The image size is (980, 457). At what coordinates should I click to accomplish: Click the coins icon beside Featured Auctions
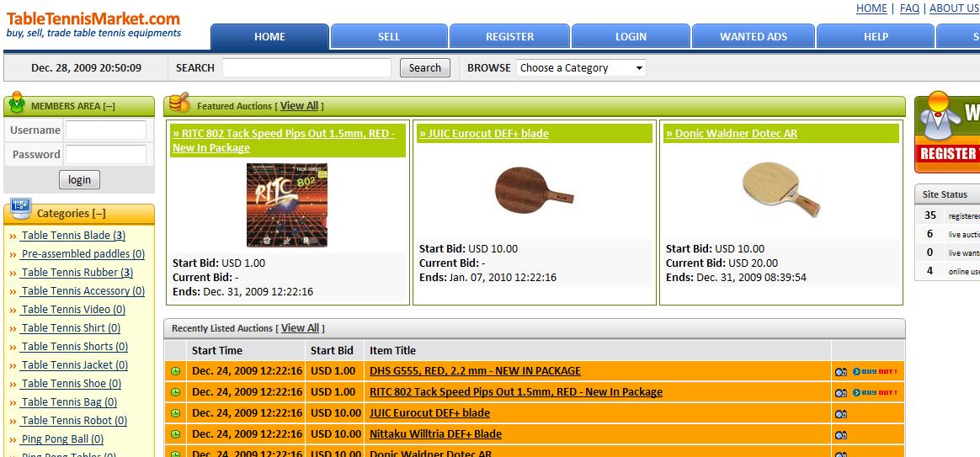coord(179,104)
